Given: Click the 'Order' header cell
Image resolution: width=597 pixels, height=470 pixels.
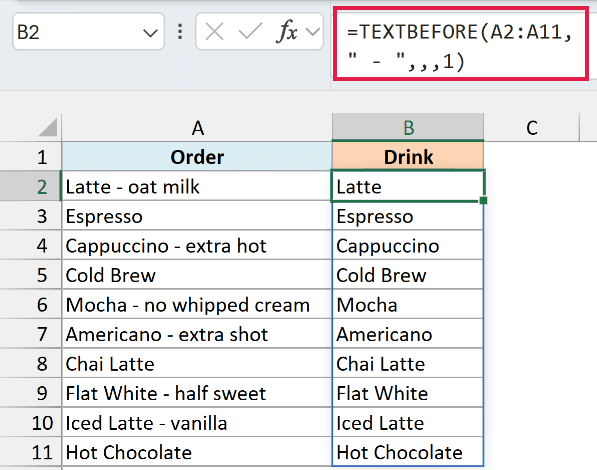Looking at the screenshot, I should click(197, 157).
